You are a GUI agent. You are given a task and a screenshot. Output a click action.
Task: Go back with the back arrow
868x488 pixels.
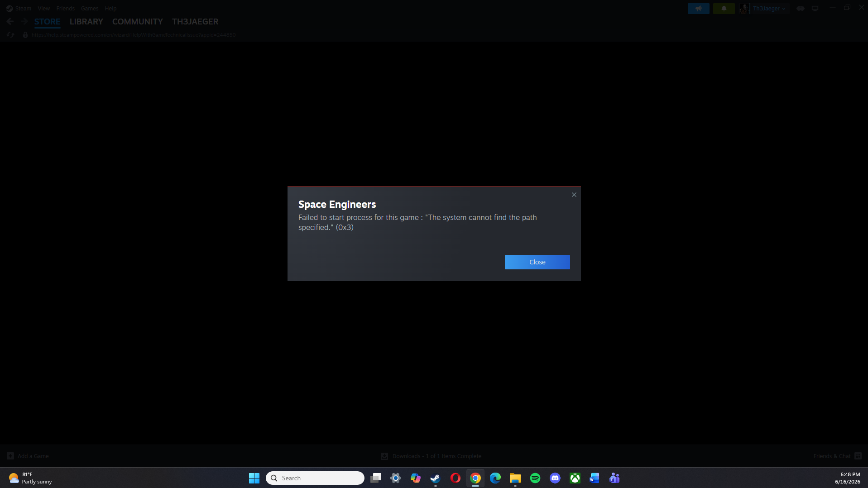coord(10,21)
